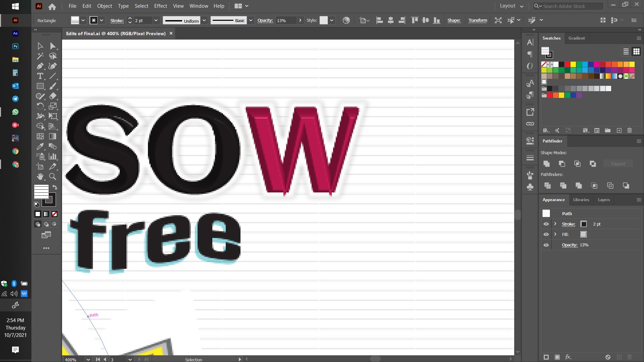The width and height of the screenshot is (644, 362).
Task: Select the Type tool
Action: pos(40,76)
